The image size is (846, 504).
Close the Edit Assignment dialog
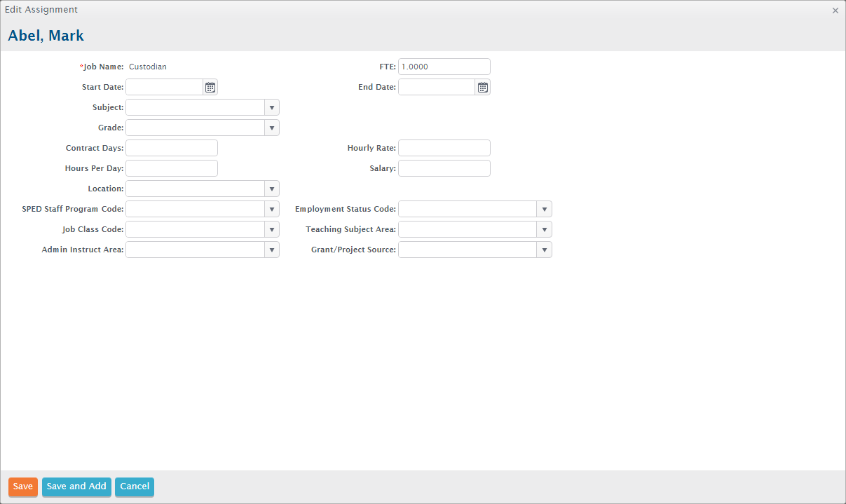pyautogui.click(x=835, y=11)
